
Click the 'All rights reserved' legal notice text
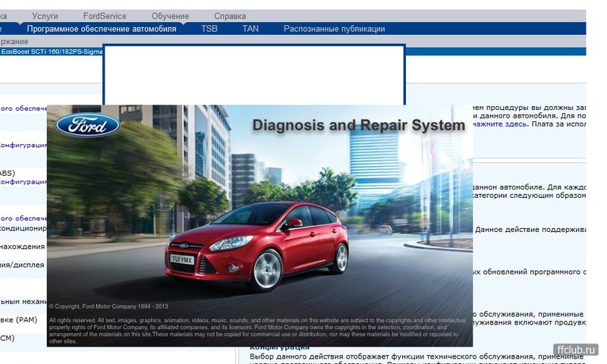tap(257, 331)
